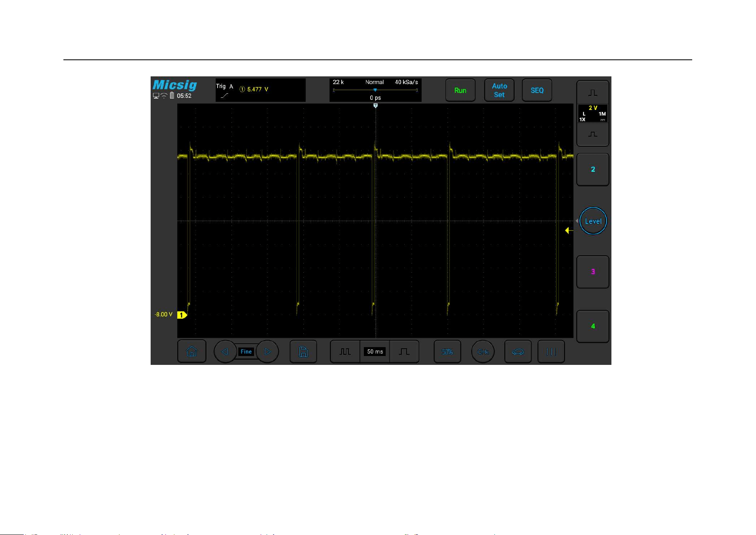Open the acquisition info panel showing Normal

[376, 90]
